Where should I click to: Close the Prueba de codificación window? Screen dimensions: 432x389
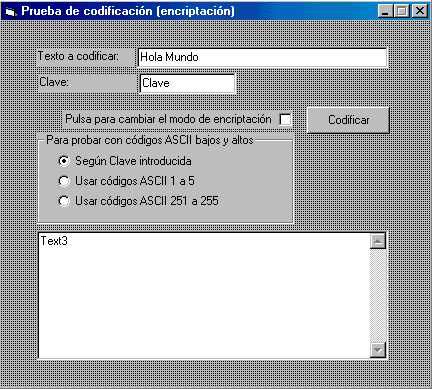(x=420, y=11)
